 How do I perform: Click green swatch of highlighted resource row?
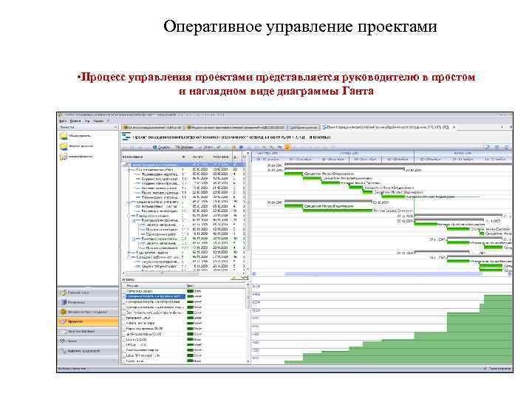190,296
